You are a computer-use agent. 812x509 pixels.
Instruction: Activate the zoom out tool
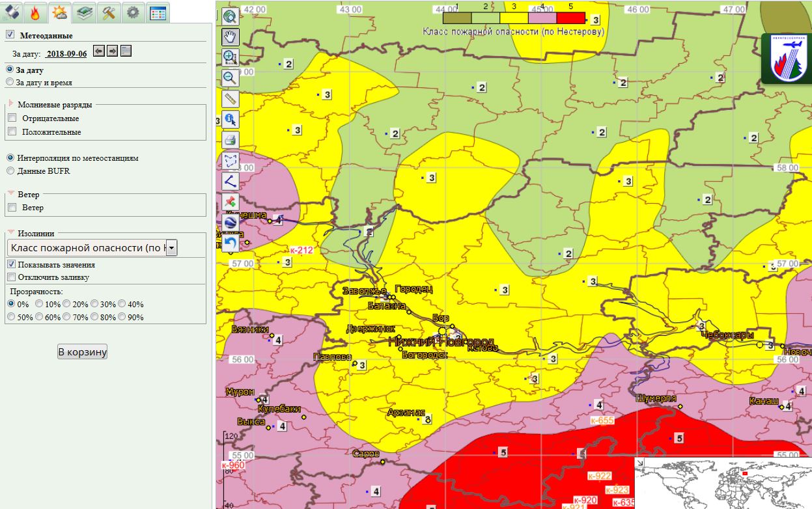pos(231,78)
